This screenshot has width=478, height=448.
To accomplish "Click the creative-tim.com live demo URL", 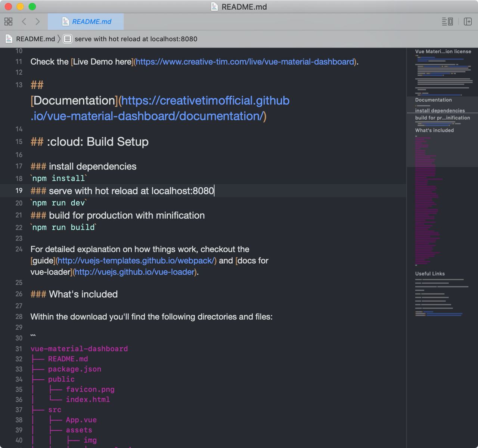I will pos(245,62).
